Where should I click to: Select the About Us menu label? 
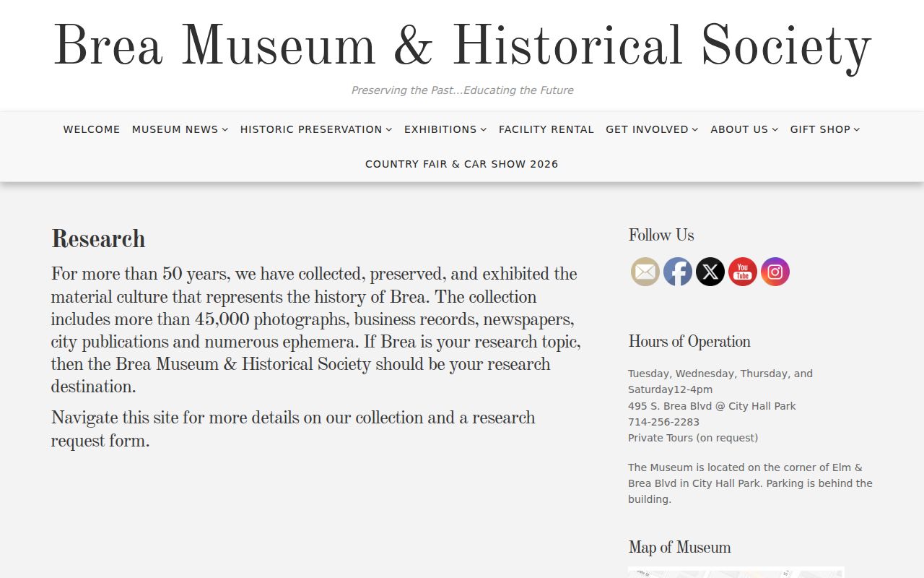[739, 129]
